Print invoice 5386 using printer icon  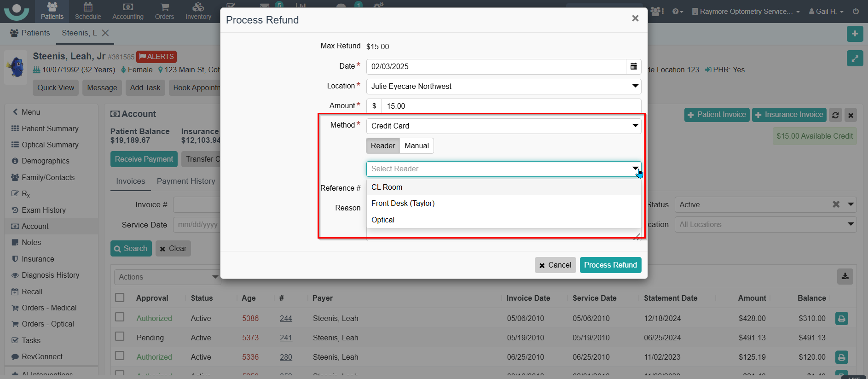click(x=841, y=318)
